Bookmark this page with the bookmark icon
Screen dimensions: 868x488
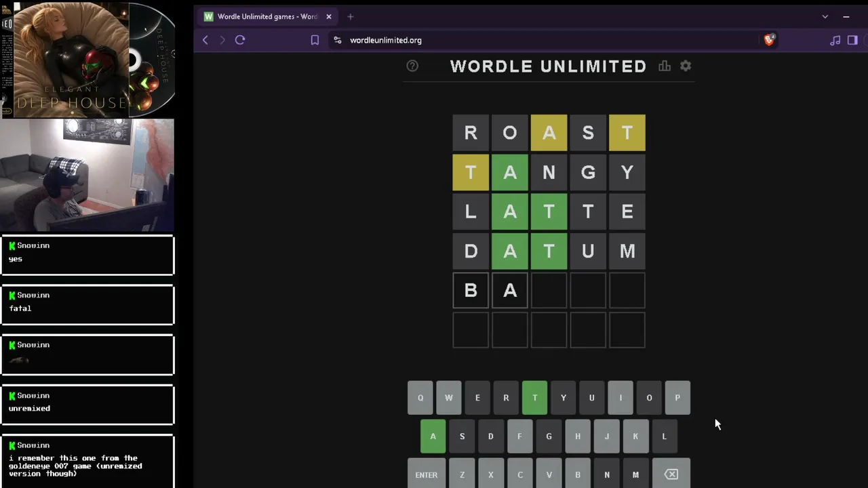pos(315,40)
